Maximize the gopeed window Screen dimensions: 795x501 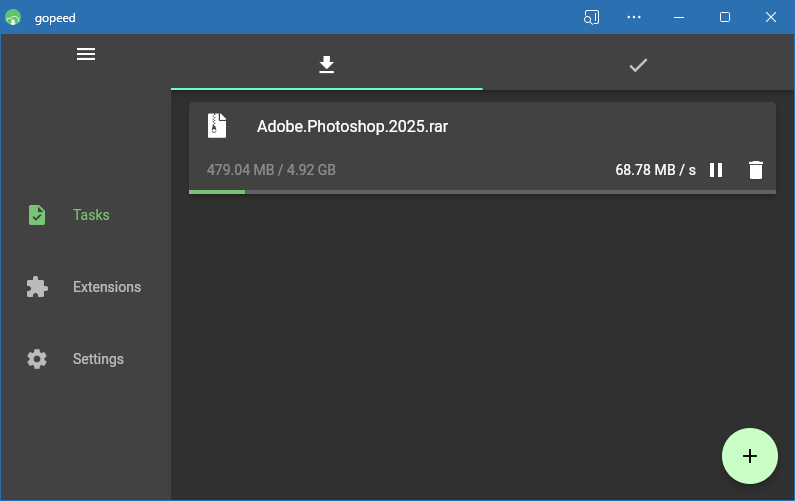point(725,17)
